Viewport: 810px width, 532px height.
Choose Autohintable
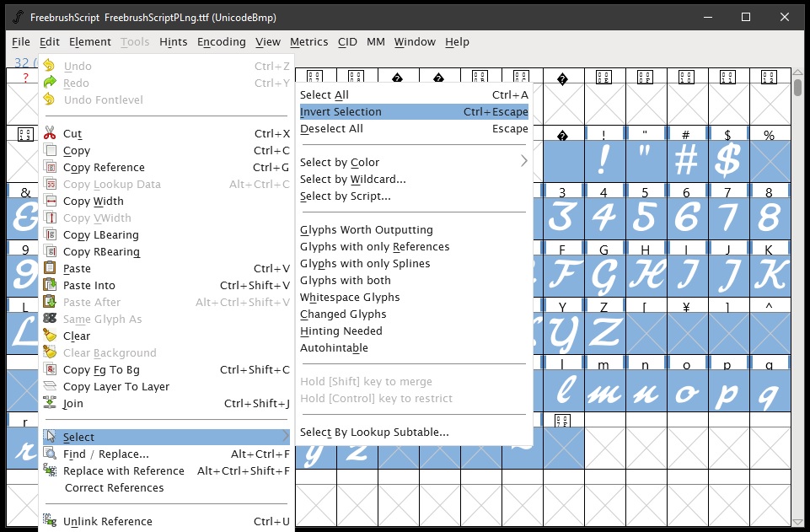tap(414, 347)
